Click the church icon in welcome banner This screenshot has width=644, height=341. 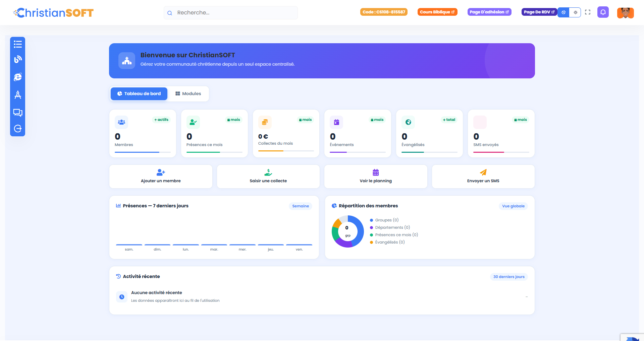(x=127, y=61)
